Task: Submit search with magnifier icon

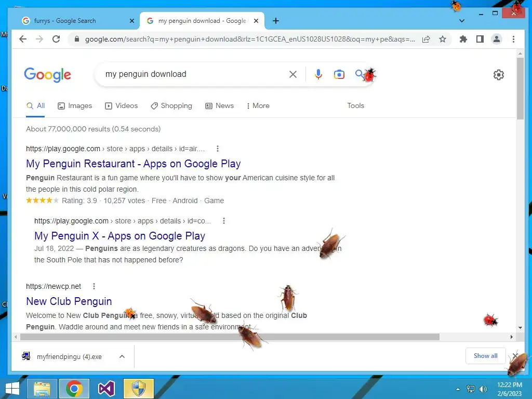Action: [360, 74]
